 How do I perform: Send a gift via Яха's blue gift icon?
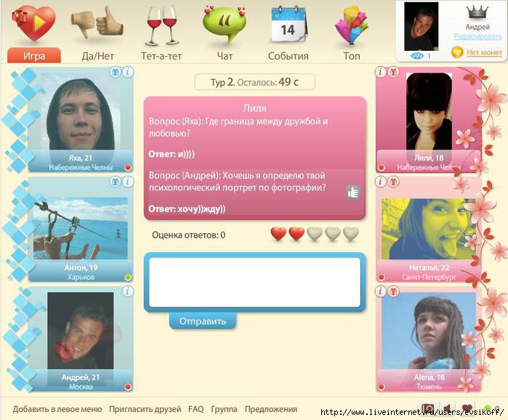point(116,72)
